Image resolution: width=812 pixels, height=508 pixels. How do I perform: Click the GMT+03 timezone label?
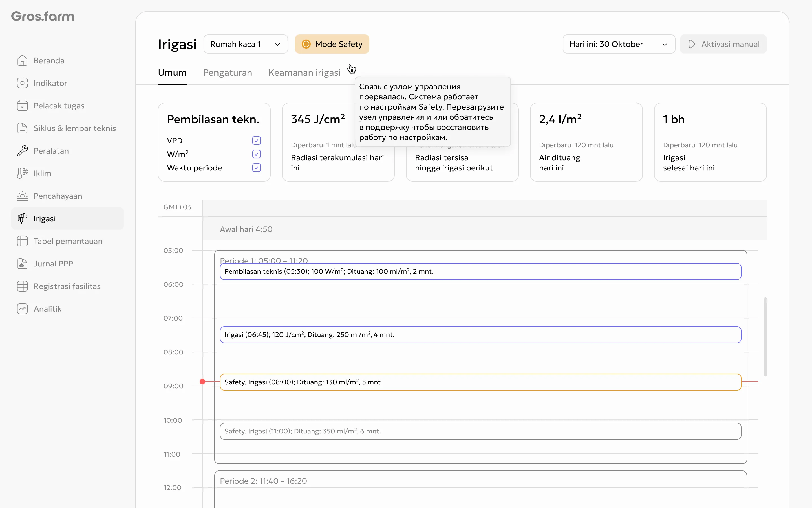tap(177, 207)
